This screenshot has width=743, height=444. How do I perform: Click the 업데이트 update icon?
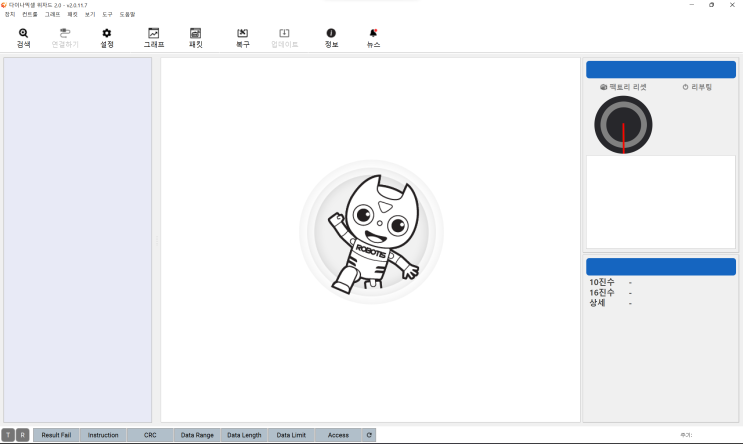(284, 38)
